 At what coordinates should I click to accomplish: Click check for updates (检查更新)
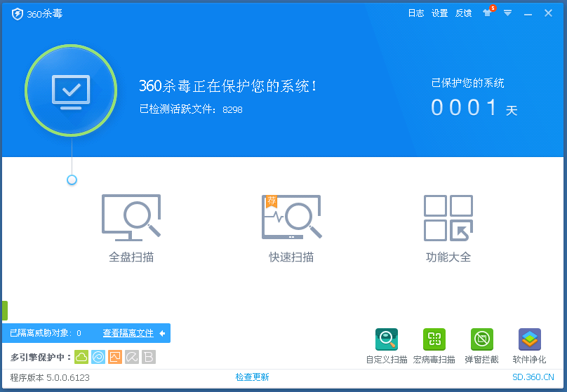[252, 377]
